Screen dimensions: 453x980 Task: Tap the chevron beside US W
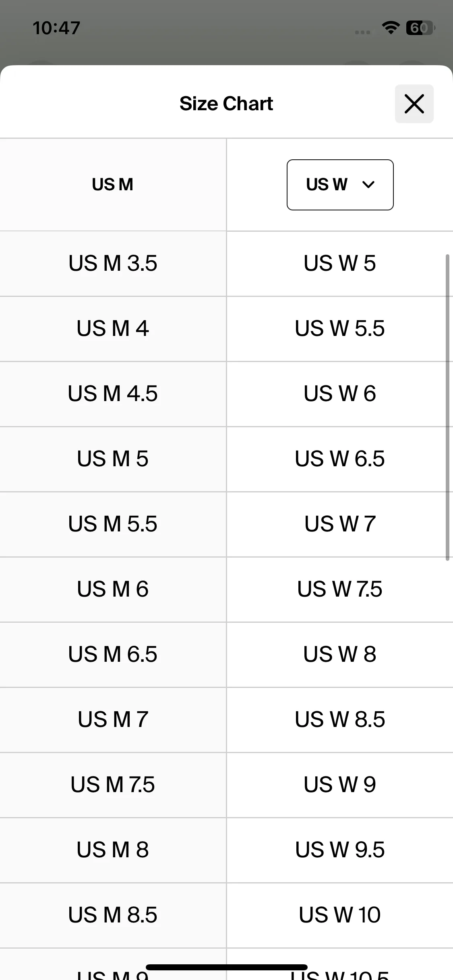pos(368,185)
